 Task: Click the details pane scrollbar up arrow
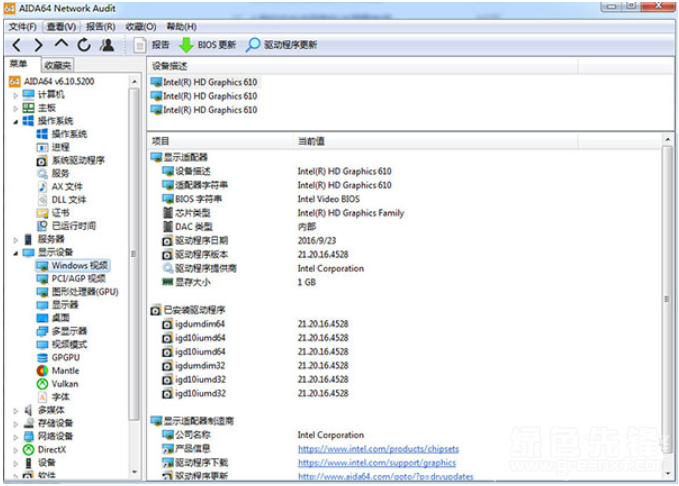pyautogui.click(x=667, y=139)
